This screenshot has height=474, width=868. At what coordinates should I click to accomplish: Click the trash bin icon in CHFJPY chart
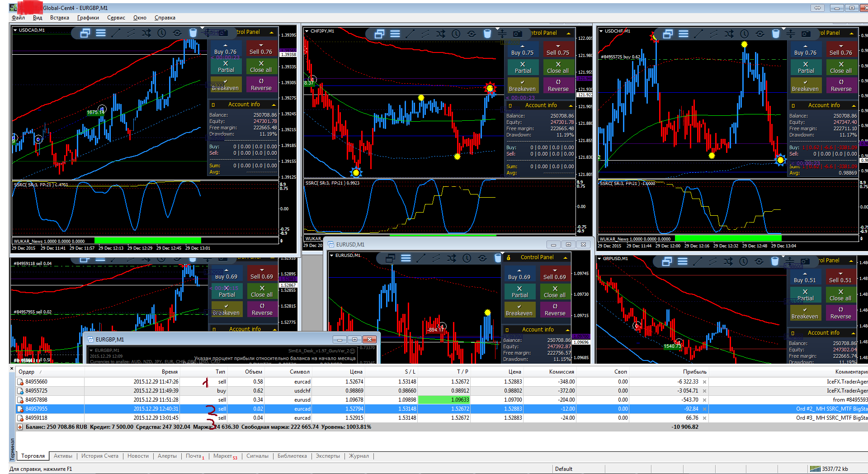coord(487,34)
